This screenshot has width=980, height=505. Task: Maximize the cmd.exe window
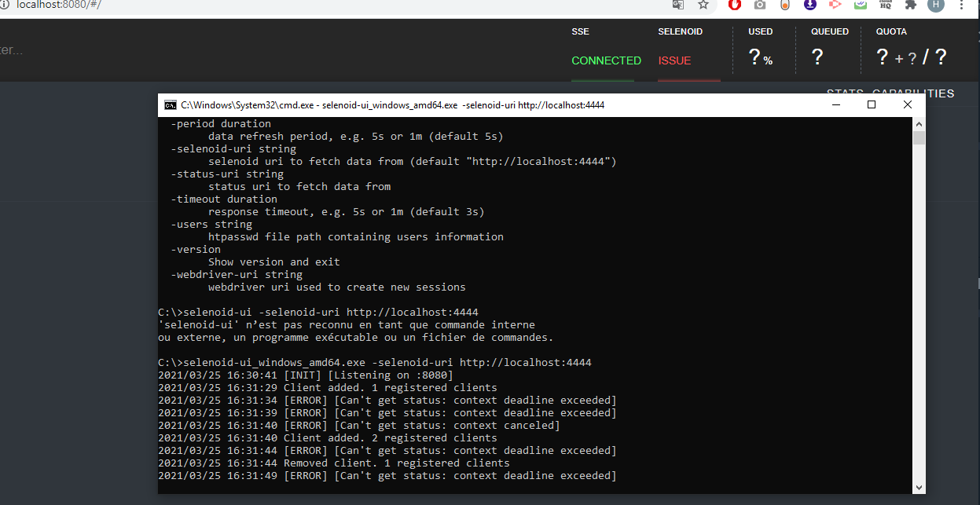point(871,105)
